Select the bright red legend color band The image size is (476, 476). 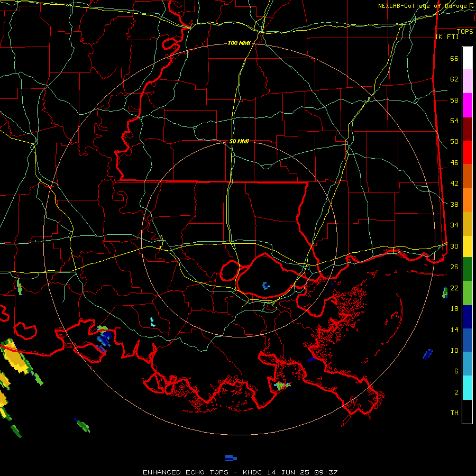(x=467, y=152)
